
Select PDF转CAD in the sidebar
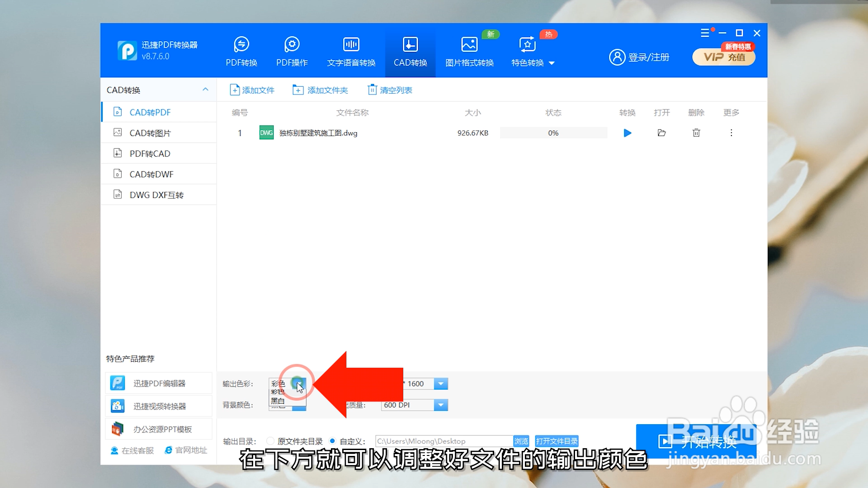click(159, 154)
